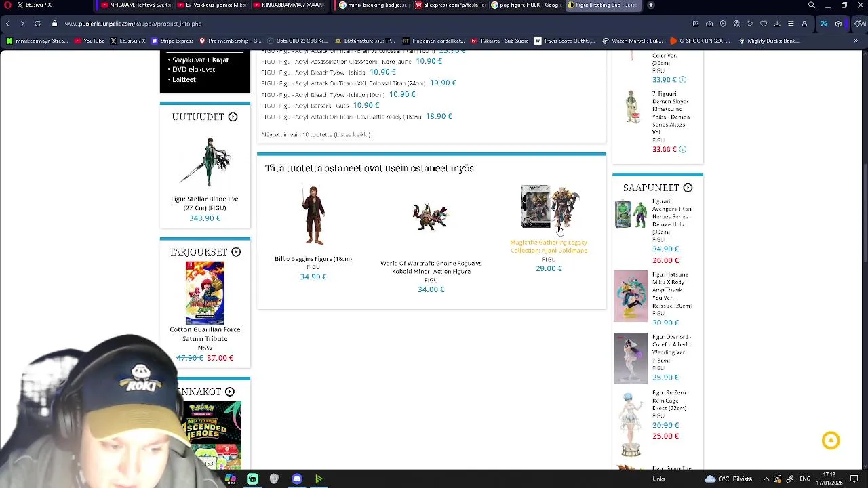Switch to the KINGABBAMMA tab
Screen dimensions: 868x488
[290, 5]
